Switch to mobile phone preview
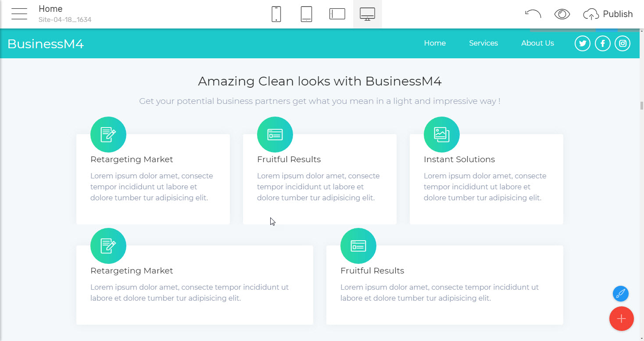The width and height of the screenshot is (644, 341). tap(276, 14)
